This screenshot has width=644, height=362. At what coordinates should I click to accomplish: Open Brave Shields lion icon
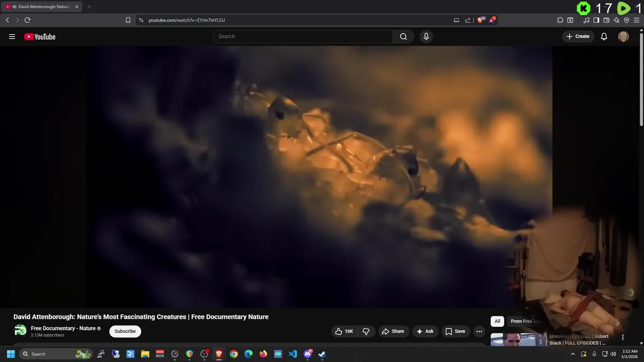[x=481, y=20]
